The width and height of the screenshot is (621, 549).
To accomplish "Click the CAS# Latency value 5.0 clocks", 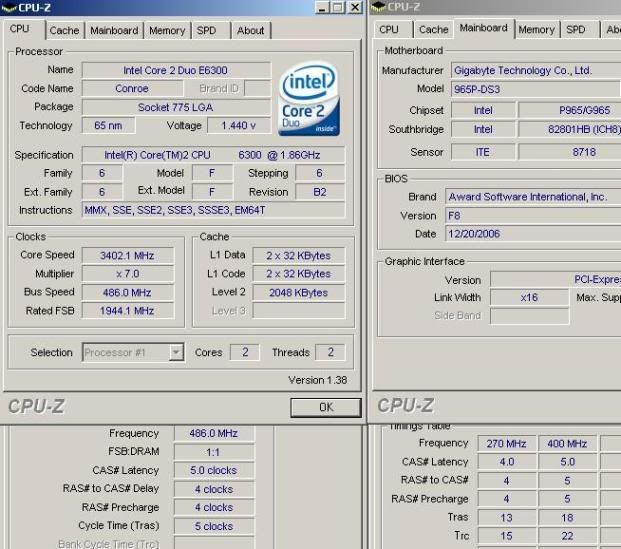I will [x=213, y=470].
